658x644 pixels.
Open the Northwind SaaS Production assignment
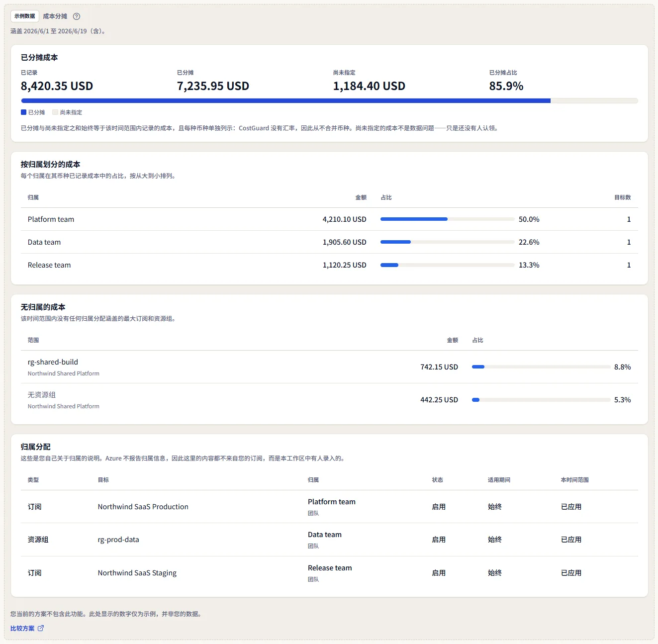point(143,507)
